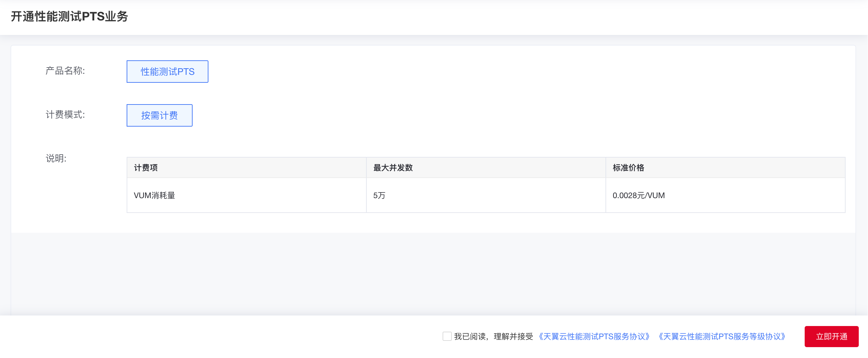This screenshot has width=868, height=358.
Task: Click the 说明 label
Action: point(56,158)
